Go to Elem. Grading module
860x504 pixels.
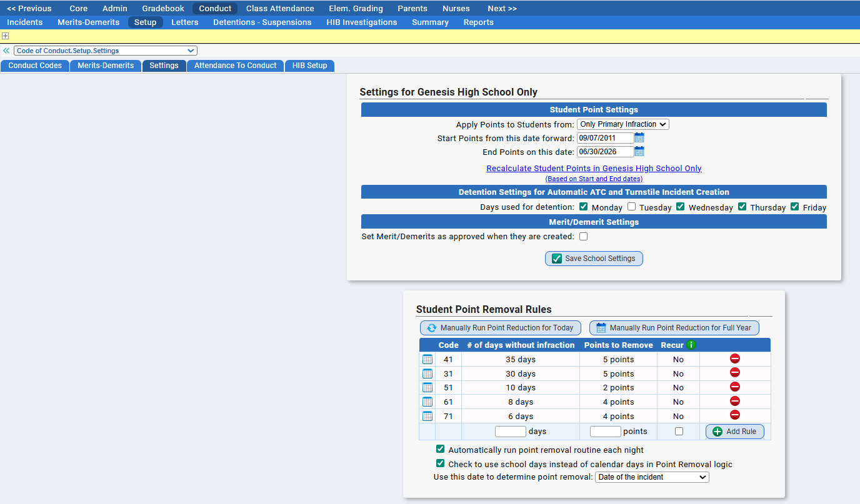coord(356,8)
